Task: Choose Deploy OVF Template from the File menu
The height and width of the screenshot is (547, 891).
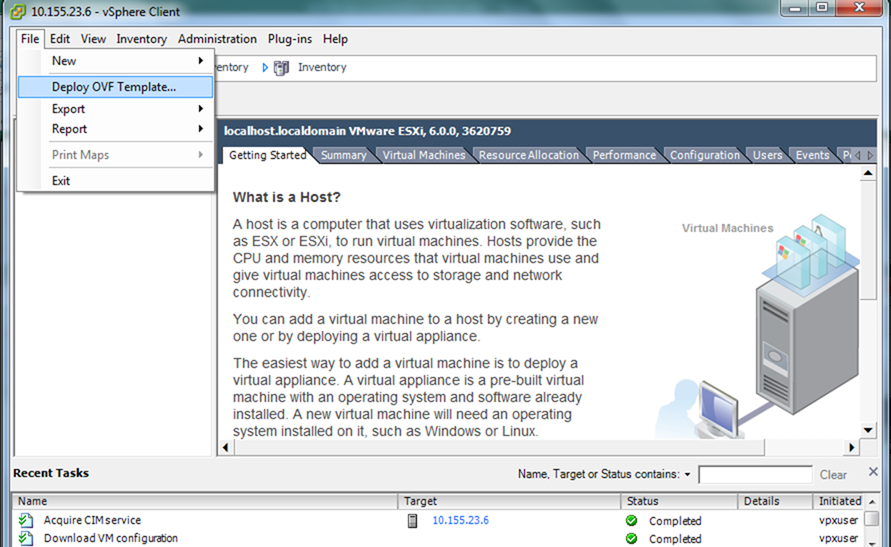Action: (x=114, y=87)
